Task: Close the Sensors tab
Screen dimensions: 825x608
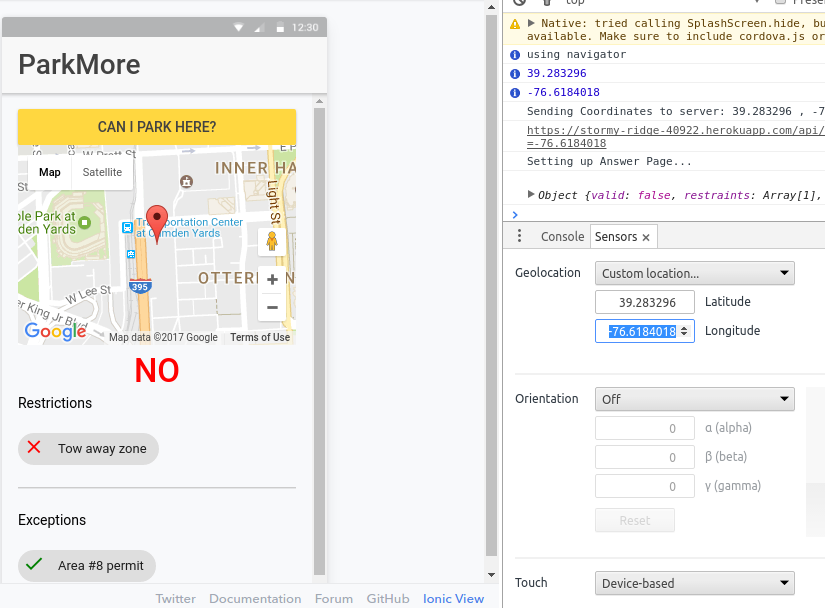Action: pos(646,238)
